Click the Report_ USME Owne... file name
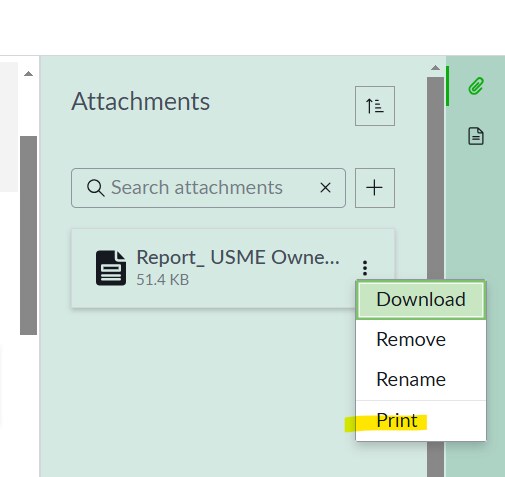Screen dimensions: 505x477 238,258
